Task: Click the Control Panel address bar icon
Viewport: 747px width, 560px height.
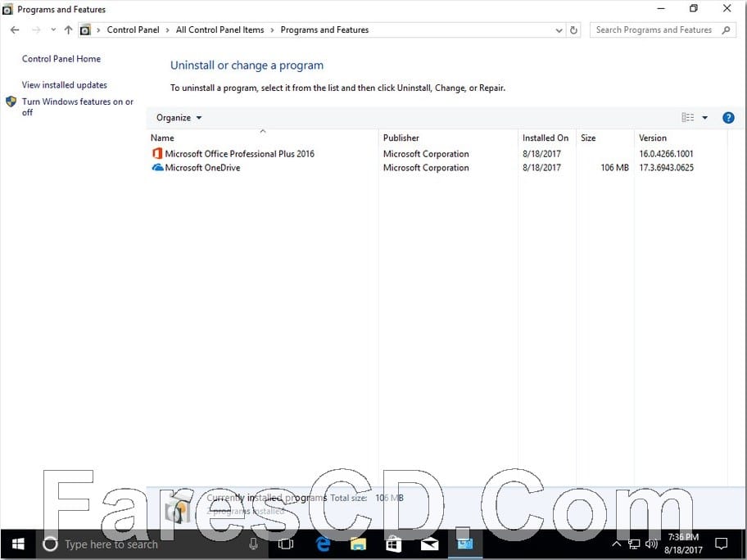Action: (85, 30)
